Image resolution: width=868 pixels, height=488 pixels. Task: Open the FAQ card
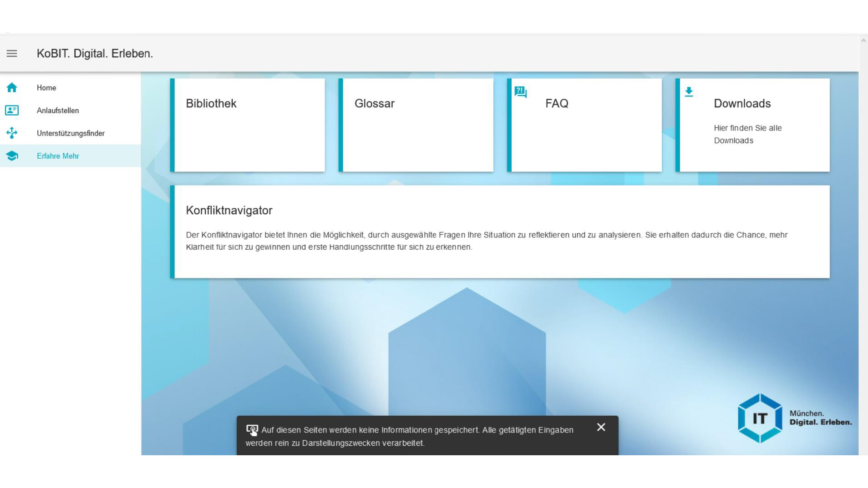click(x=585, y=125)
